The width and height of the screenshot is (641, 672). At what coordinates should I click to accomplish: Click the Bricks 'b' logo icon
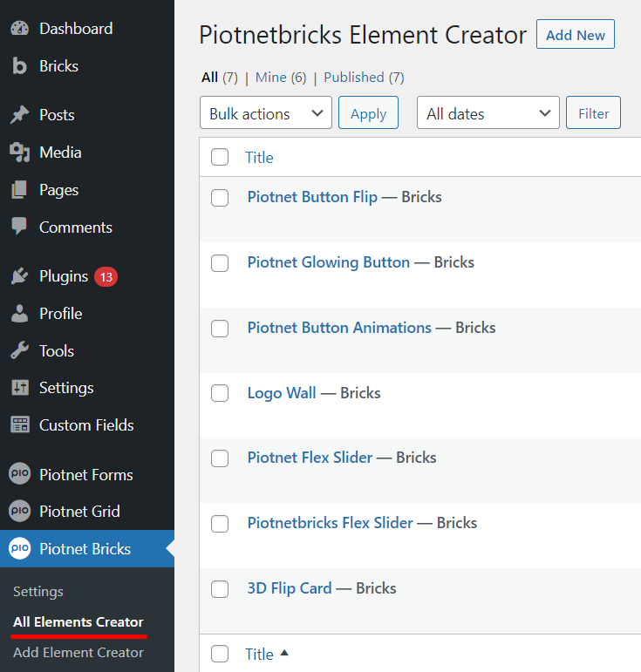[19, 66]
